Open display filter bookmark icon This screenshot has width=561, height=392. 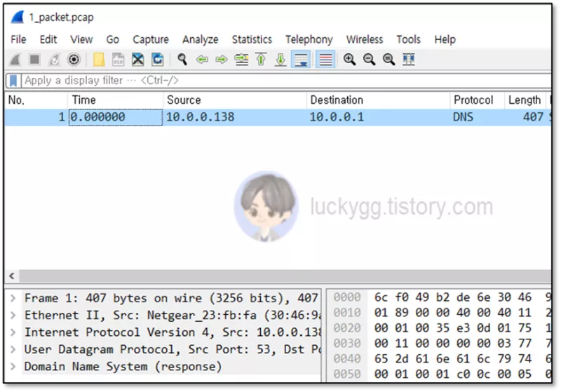tap(13, 81)
